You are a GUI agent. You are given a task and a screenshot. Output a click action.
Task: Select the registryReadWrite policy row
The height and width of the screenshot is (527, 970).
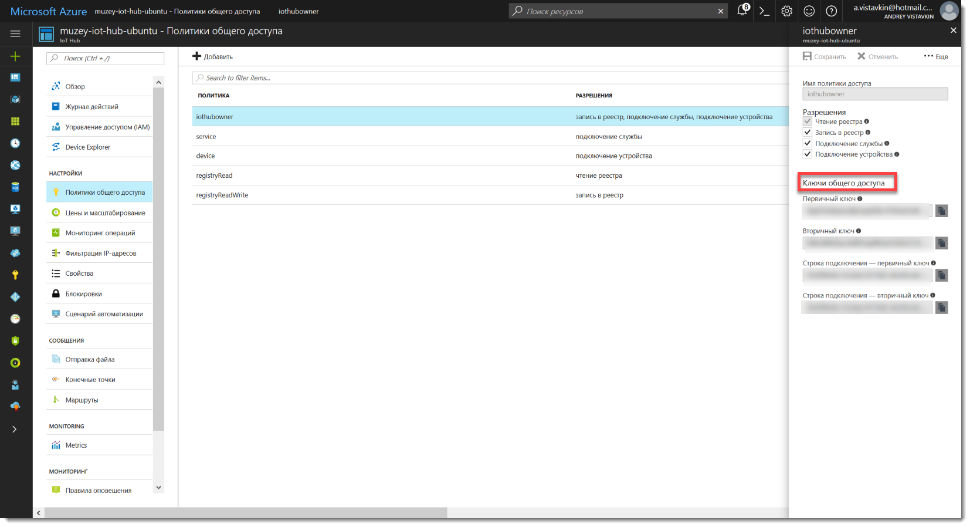490,195
